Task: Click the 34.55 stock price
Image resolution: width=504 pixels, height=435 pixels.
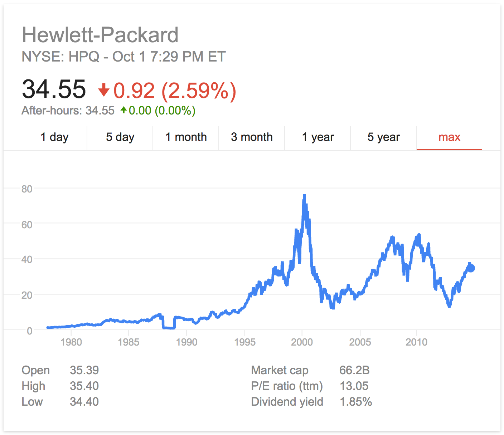Action: click(x=54, y=89)
